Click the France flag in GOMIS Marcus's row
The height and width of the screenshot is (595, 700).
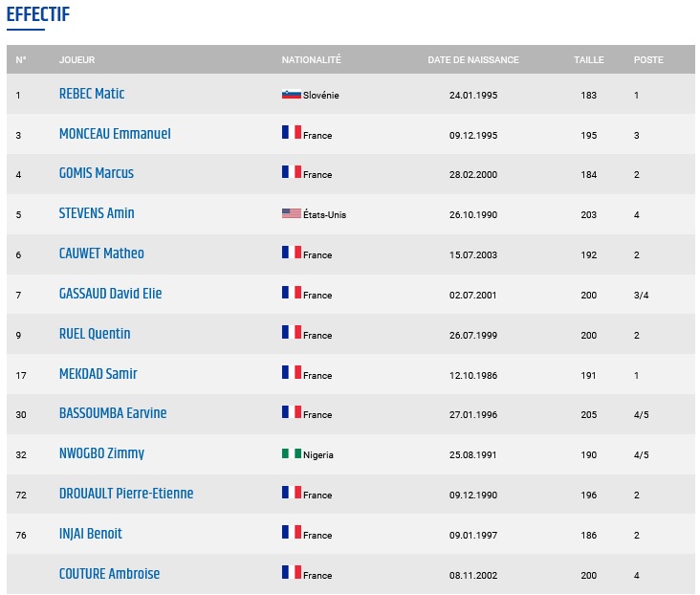[x=292, y=171]
